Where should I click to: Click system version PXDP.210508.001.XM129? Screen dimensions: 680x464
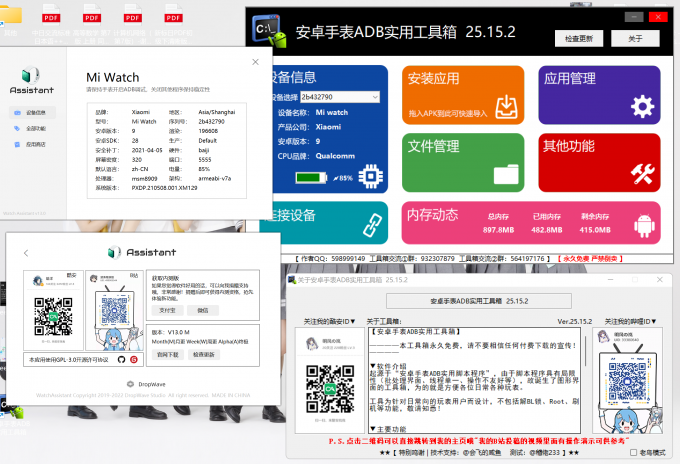pyautogui.click(x=164, y=188)
